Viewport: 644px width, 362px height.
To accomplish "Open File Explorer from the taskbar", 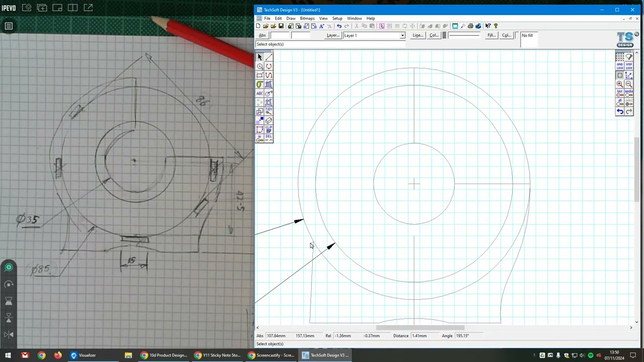I will (128, 355).
